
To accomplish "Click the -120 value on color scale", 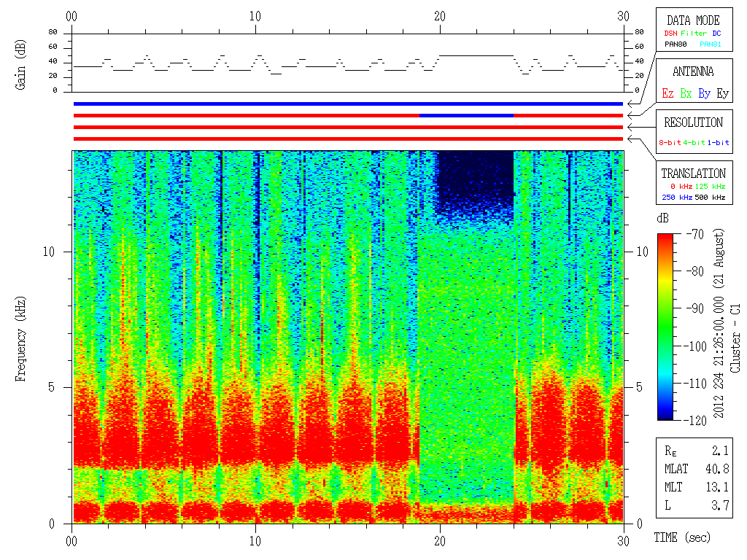I will 697,420.
